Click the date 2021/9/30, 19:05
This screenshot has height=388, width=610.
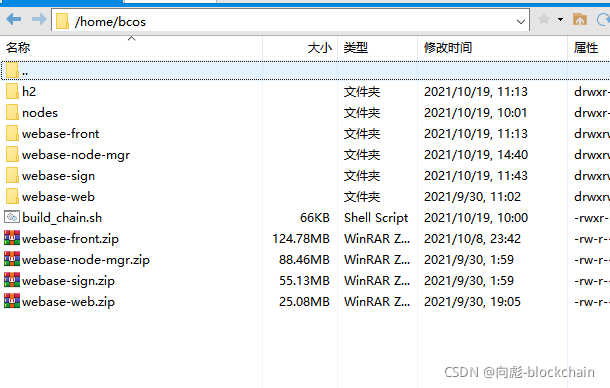click(472, 302)
